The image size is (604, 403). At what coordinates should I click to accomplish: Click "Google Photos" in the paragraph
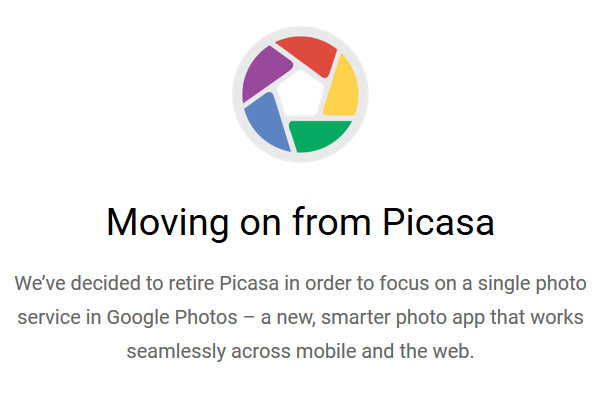pos(203,317)
